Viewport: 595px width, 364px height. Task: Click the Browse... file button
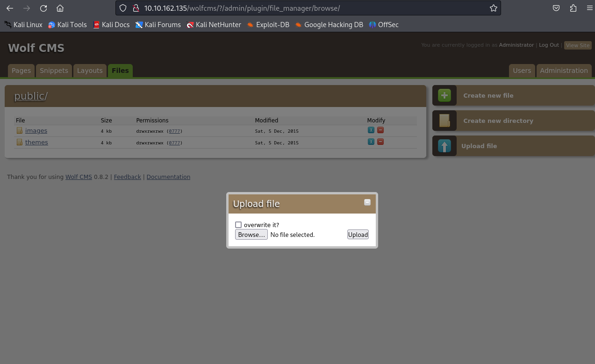tap(251, 235)
